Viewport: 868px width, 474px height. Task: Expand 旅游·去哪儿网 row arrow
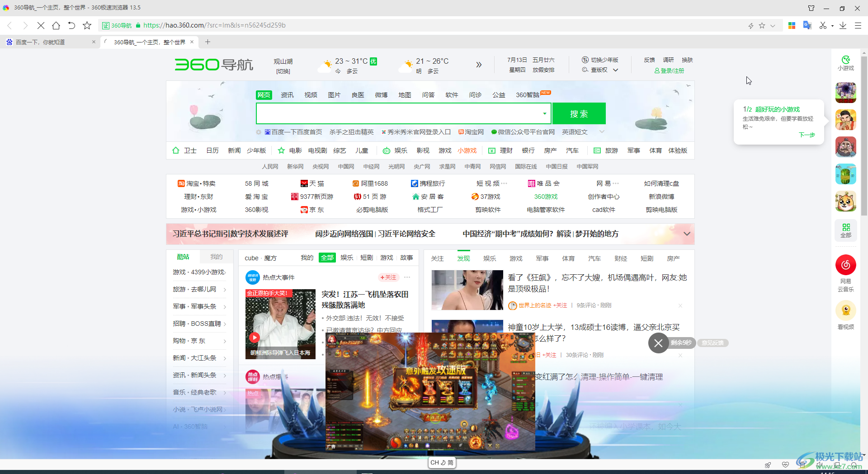[x=225, y=289]
